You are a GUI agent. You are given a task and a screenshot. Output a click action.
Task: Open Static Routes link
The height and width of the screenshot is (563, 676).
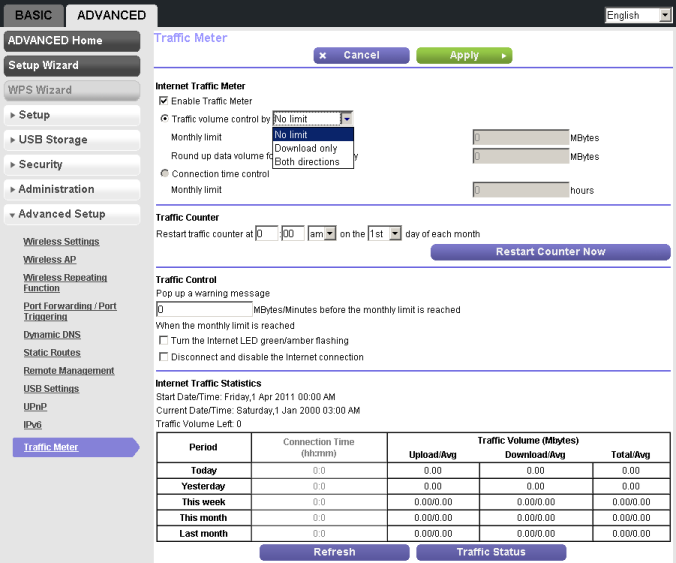pos(52,353)
